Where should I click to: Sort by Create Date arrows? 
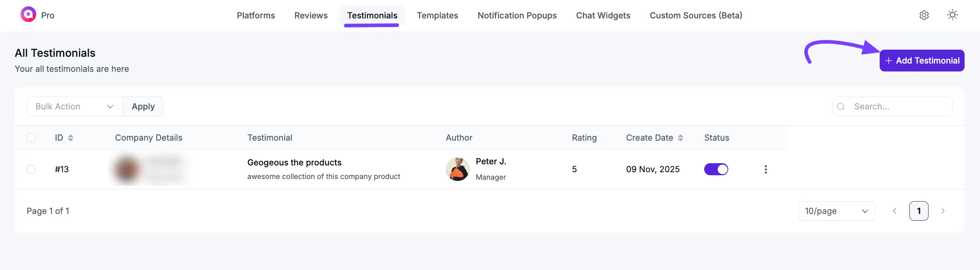click(680, 138)
